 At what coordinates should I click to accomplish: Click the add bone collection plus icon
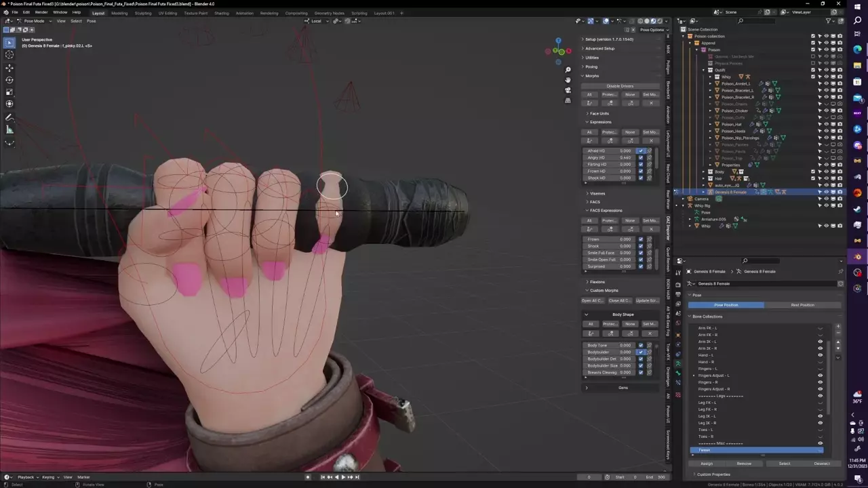(838, 327)
